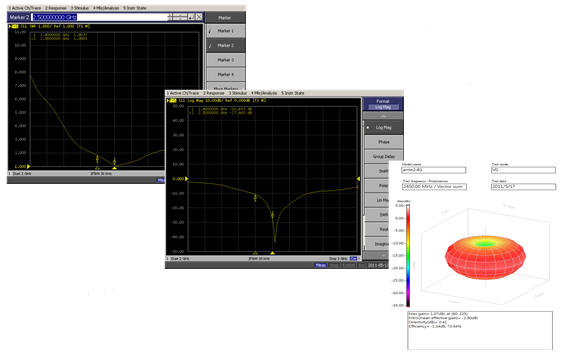Click Stop 3 GHz label in the Log Mag window

click(338, 259)
